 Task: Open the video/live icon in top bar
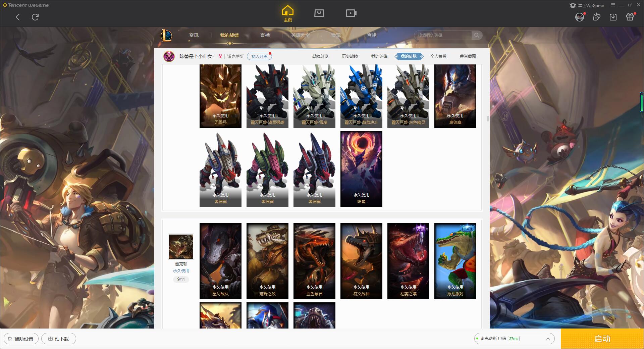point(351,13)
